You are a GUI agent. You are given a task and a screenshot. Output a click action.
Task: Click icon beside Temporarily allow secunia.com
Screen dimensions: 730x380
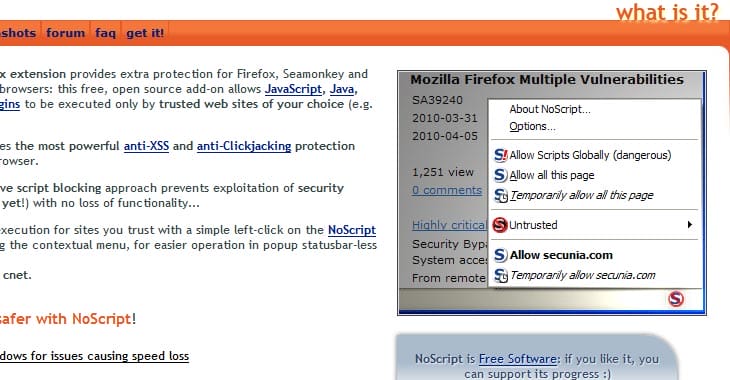click(x=500, y=275)
